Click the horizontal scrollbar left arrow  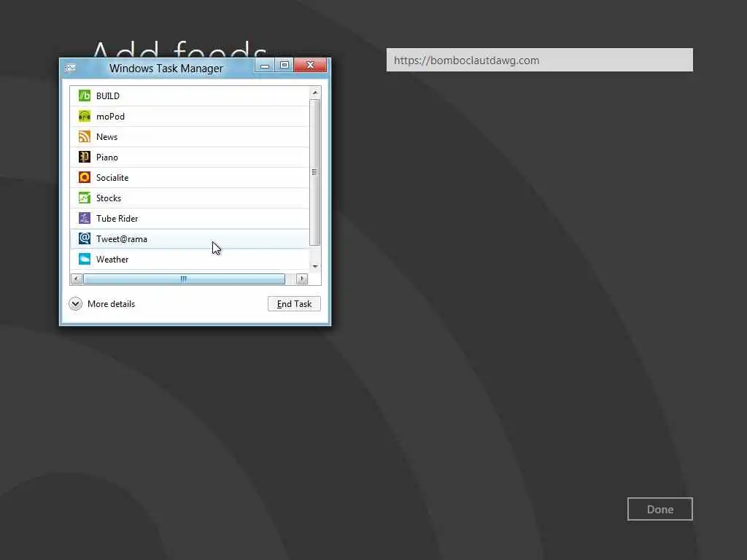76,279
